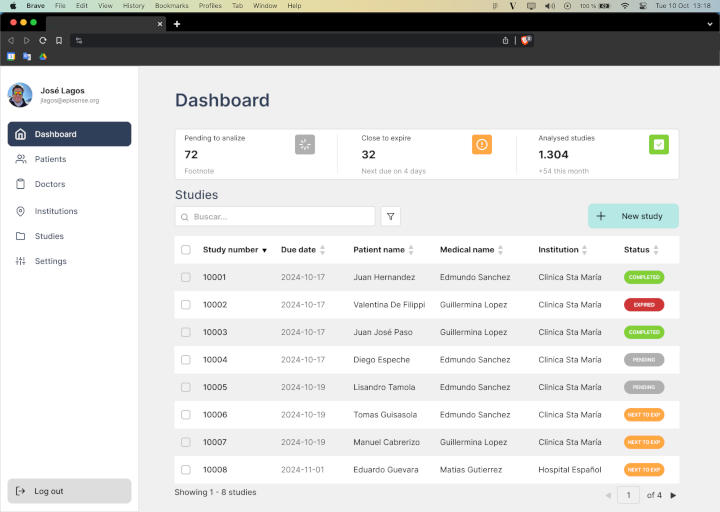This screenshot has height=512, width=720.
Task: Reload the page with browser refresh icon
Action: click(42, 41)
